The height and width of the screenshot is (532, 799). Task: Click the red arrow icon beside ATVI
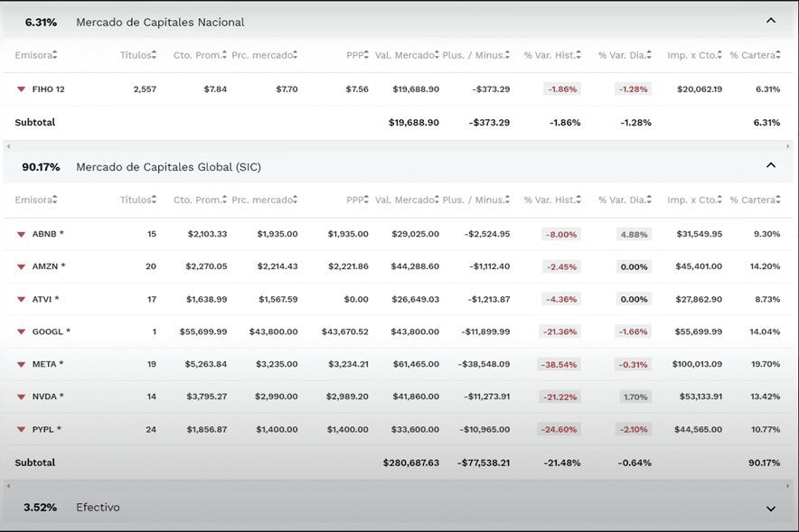click(x=21, y=299)
